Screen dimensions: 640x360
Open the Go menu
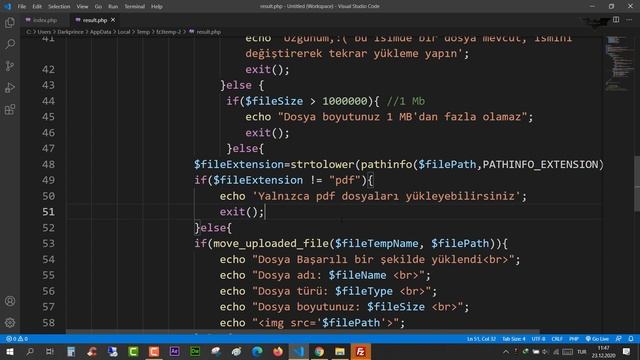98,7
